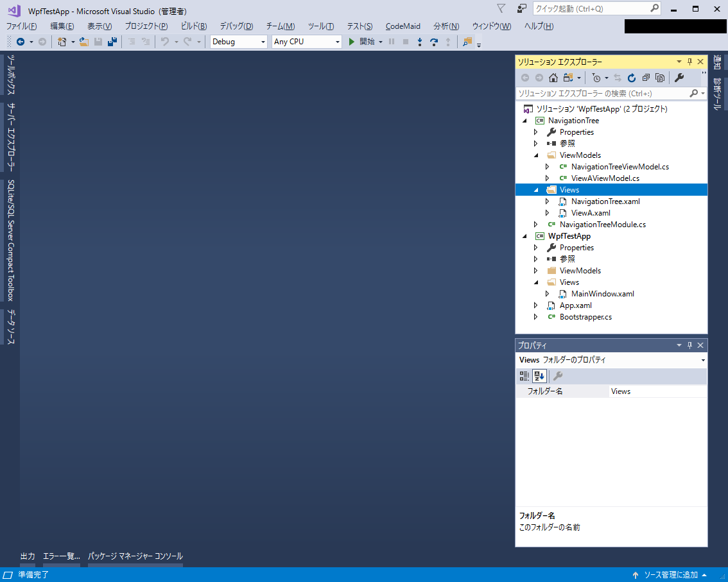Refresh the Solution Explorer tree
The width and height of the screenshot is (728, 582).
(632, 78)
